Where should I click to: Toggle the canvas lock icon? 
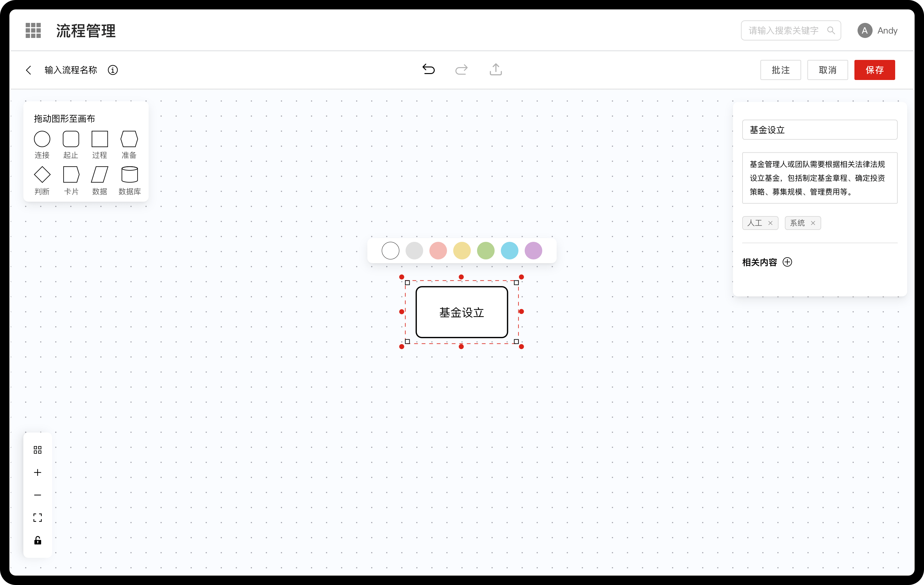click(x=38, y=540)
